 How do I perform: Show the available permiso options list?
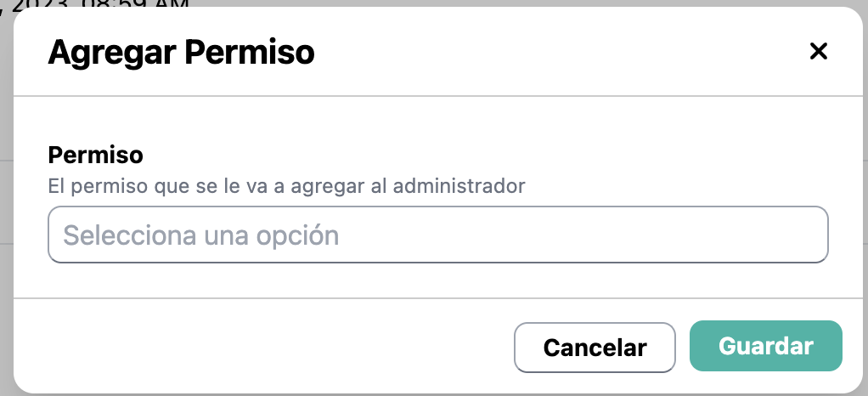tap(437, 235)
